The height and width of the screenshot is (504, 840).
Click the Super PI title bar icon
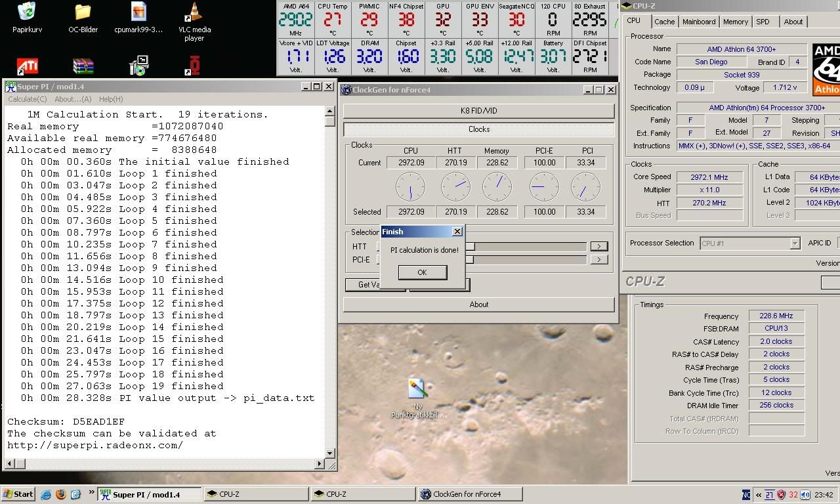pyautogui.click(x=10, y=86)
